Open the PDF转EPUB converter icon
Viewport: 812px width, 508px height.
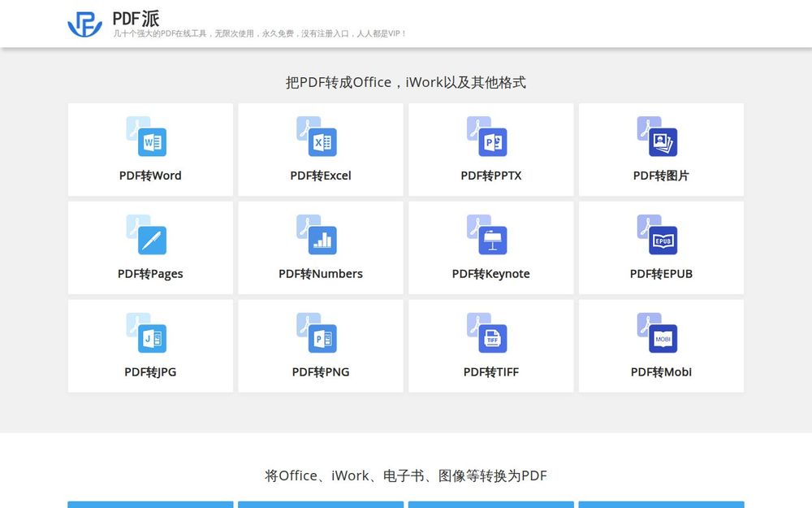click(657, 235)
